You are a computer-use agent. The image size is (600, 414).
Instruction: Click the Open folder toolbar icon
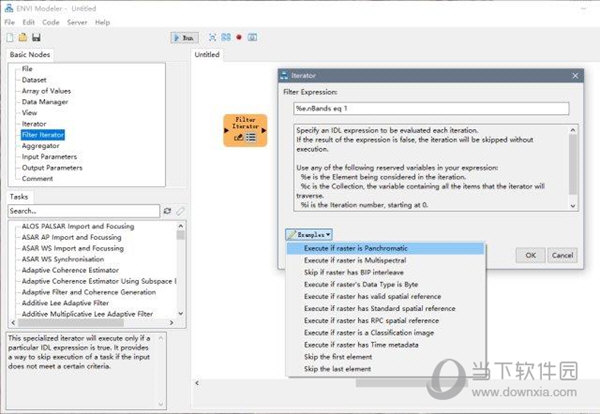click(23, 37)
